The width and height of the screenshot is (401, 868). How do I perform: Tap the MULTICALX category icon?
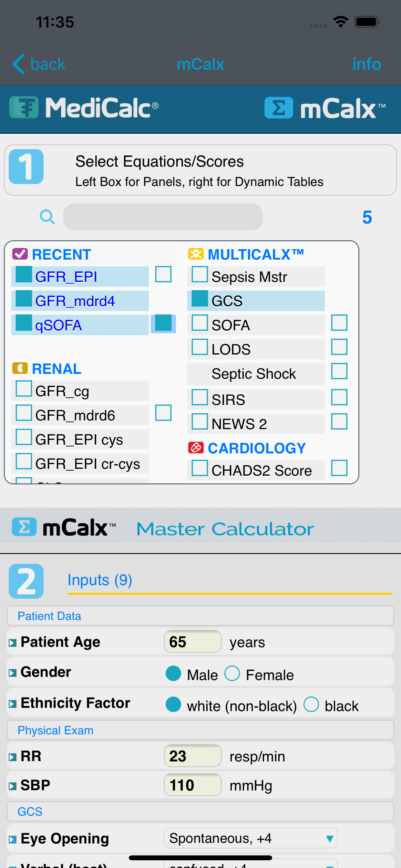click(196, 254)
